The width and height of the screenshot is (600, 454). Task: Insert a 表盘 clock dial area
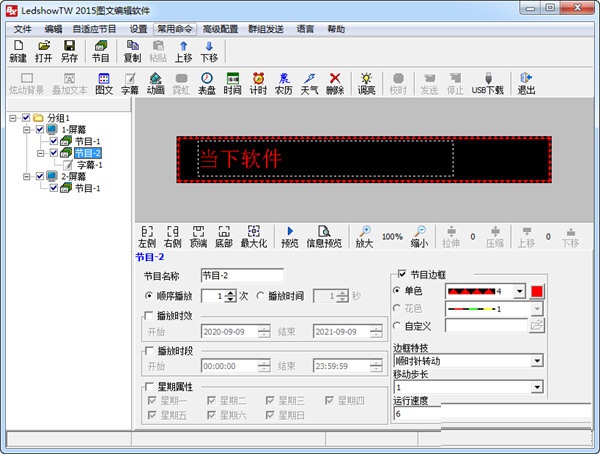click(207, 83)
